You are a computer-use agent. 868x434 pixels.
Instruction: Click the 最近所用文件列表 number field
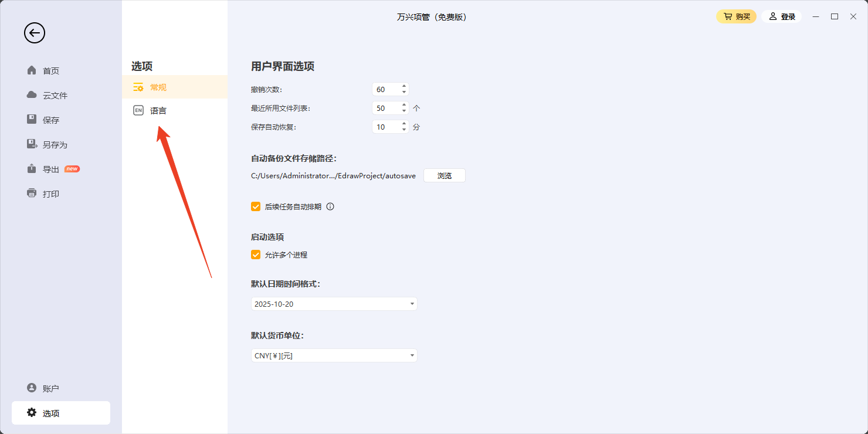coord(385,108)
